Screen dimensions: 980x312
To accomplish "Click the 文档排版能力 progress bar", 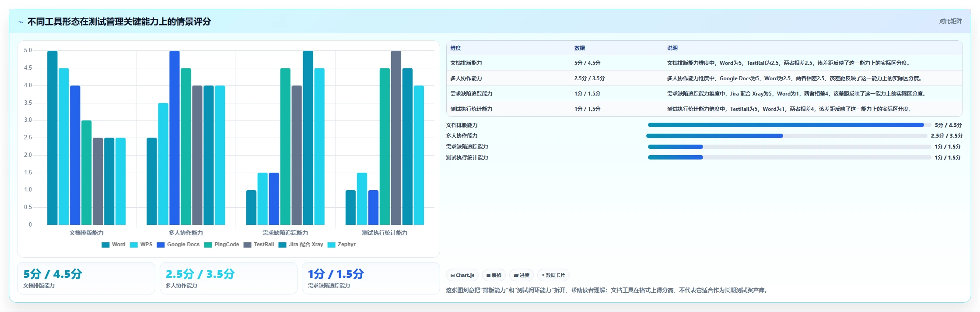I will point(789,125).
